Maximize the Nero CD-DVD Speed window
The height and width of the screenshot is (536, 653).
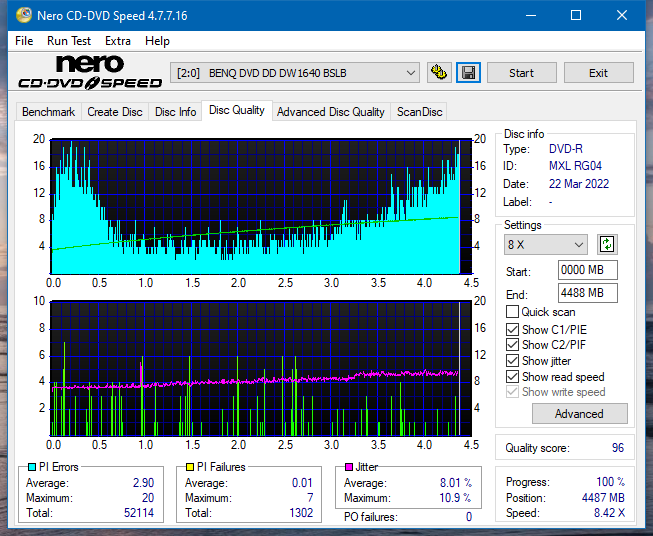(576, 15)
